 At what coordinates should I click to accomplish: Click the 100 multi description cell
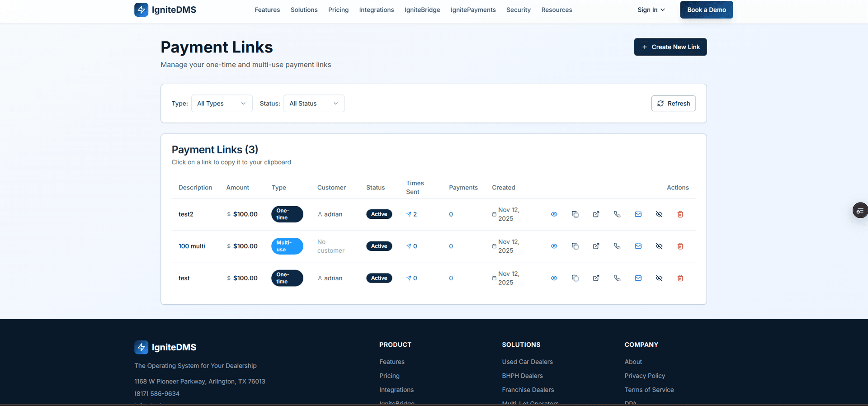click(192, 246)
